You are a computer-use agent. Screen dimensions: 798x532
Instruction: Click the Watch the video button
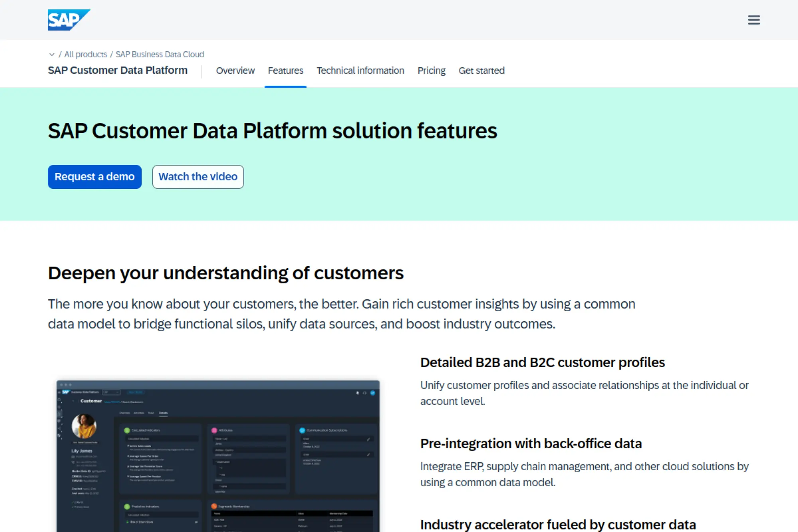click(x=198, y=176)
